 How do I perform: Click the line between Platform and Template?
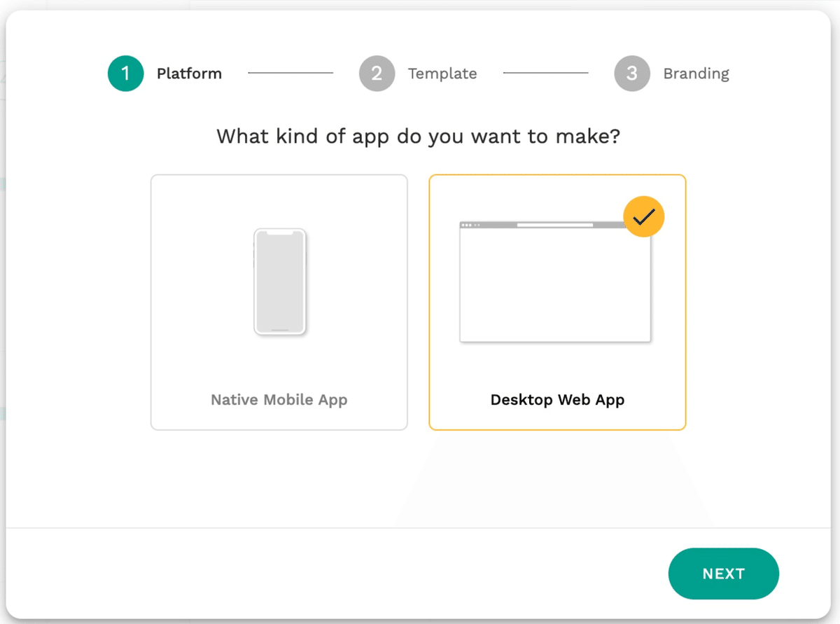[290, 73]
